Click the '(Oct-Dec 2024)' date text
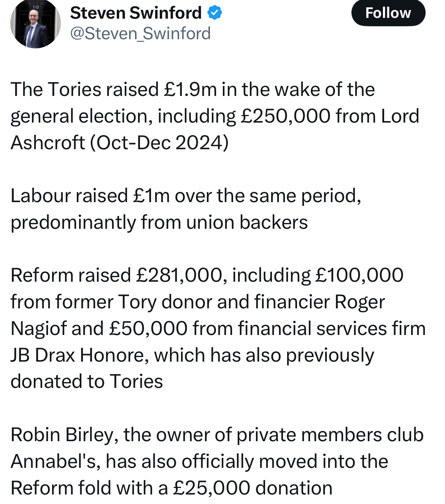Screen dimensions: 445x504 pyautogui.click(x=159, y=143)
